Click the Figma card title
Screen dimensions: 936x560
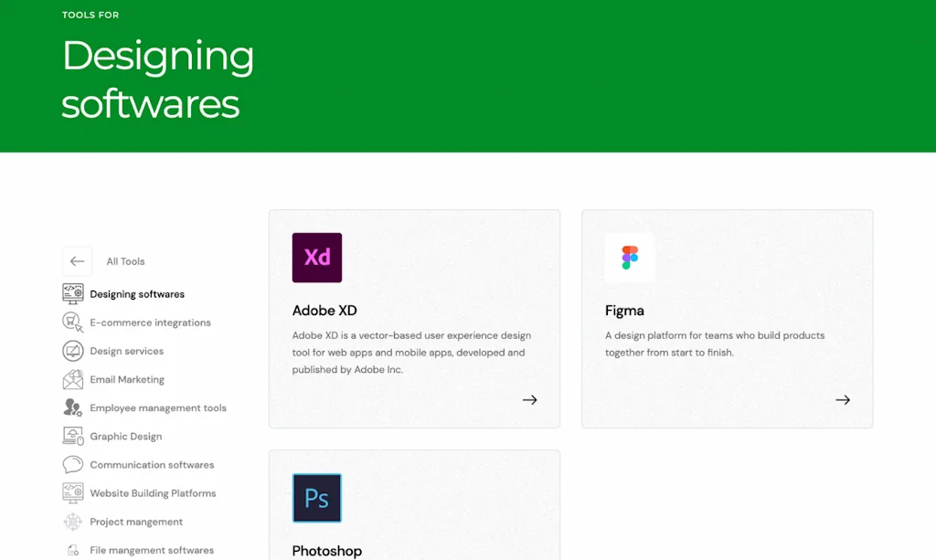[x=624, y=311]
